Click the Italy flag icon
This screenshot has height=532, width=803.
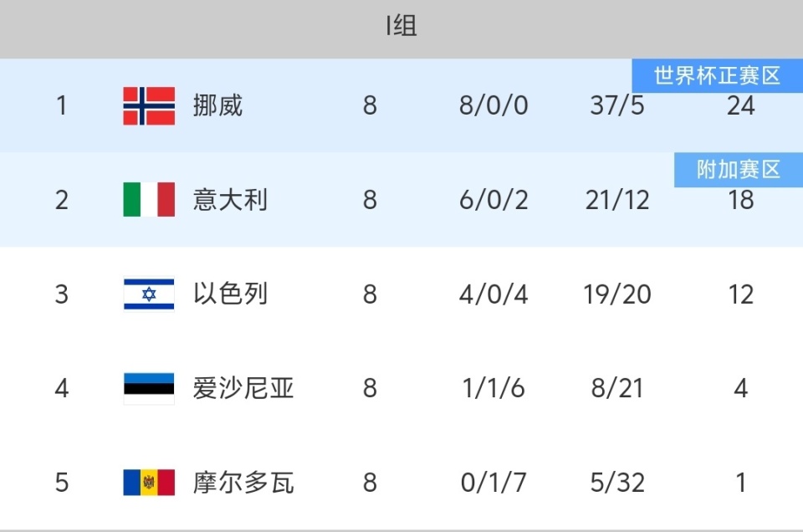149,200
